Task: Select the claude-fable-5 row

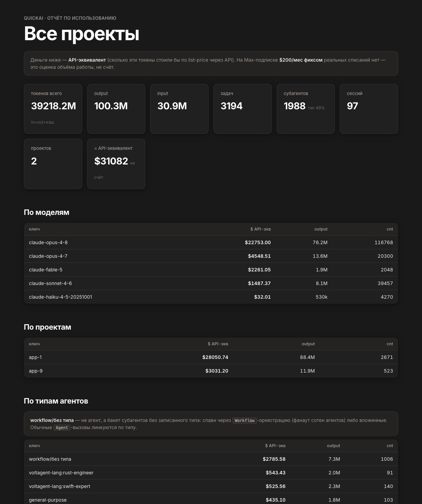Action: [x=211, y=270]
